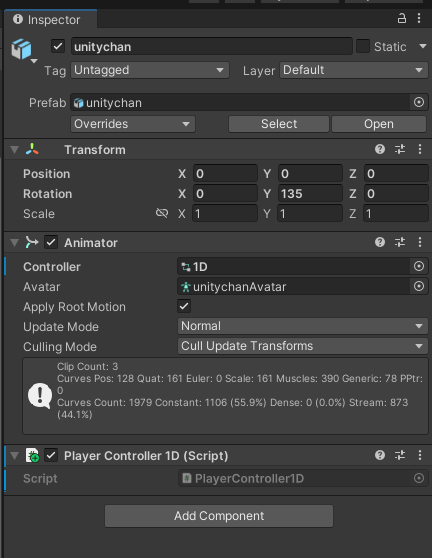Click Position Y value field
Screen dimensions: 432x558
pos(310,174)
